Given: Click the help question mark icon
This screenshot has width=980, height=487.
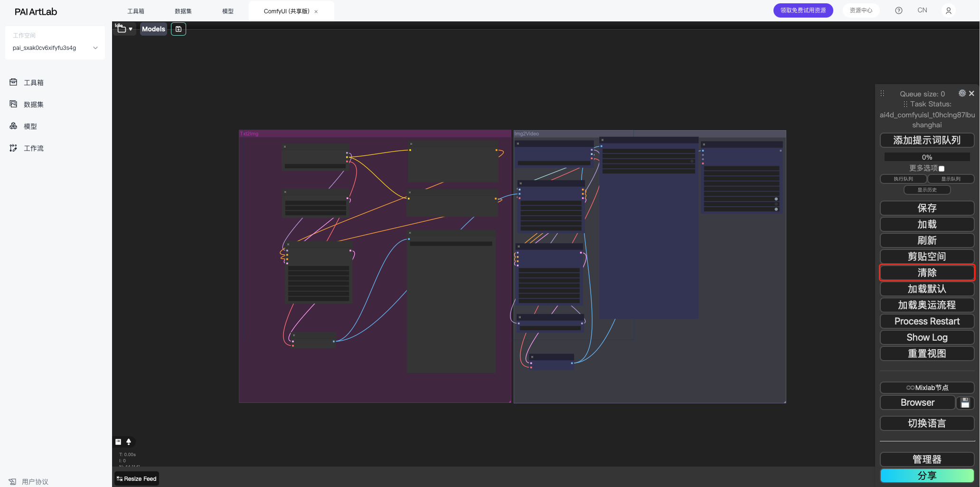Looking at the screenshot, I should pos(899,10).
